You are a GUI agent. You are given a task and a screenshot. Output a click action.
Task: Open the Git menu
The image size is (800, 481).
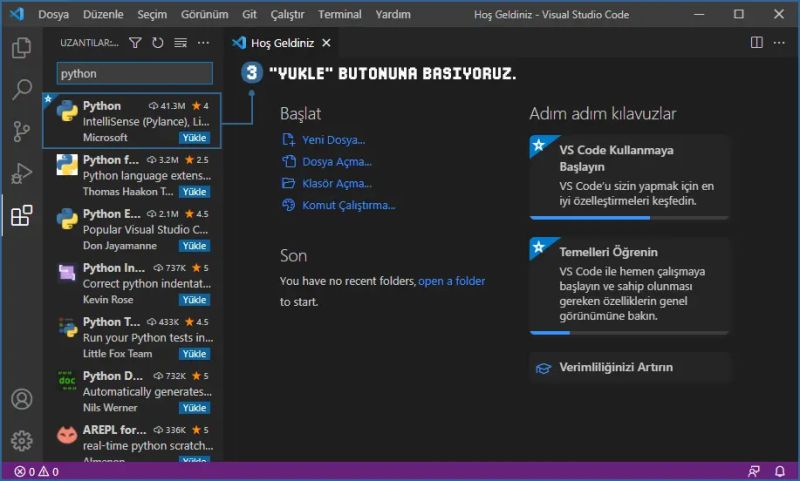click(249, 14)
